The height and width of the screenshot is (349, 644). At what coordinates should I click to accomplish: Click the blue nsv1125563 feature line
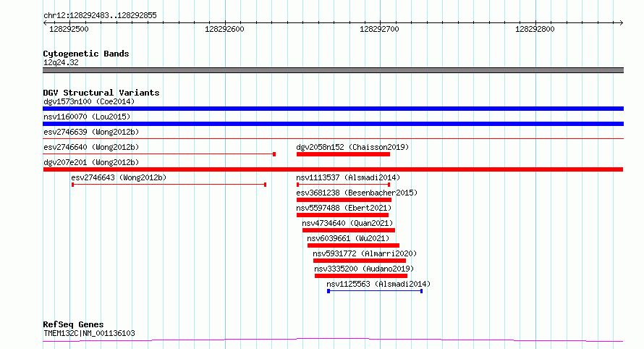click(375, 291)
